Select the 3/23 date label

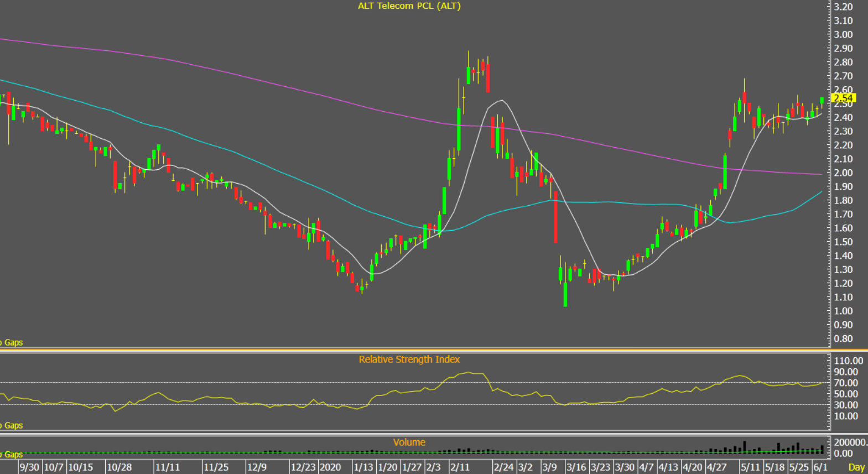pos(601,467)
